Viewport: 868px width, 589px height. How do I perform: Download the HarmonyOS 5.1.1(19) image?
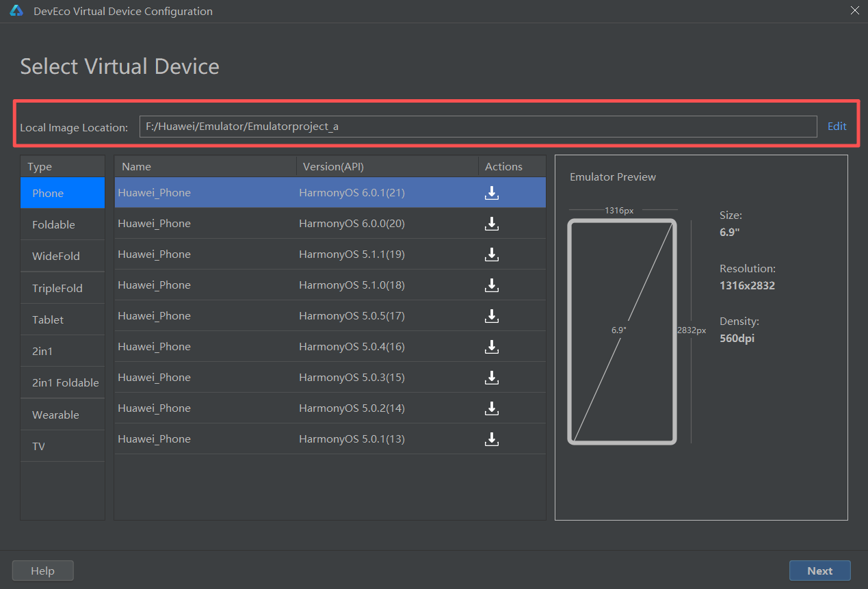[x=491, y=254]
